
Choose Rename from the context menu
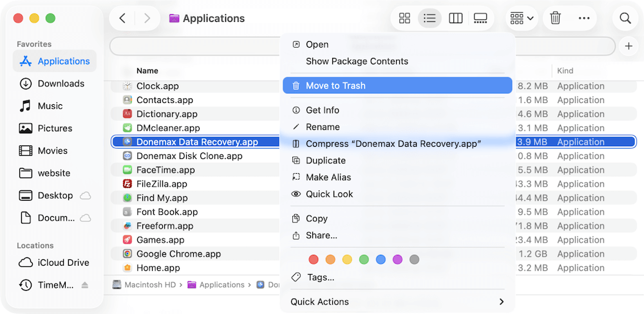pos(397,127)
